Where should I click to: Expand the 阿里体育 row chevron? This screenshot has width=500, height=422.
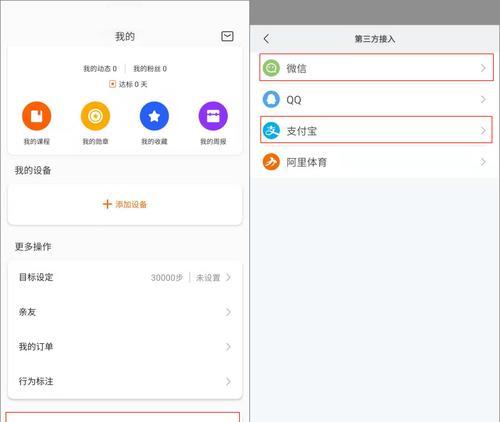(x=483, y=162)
